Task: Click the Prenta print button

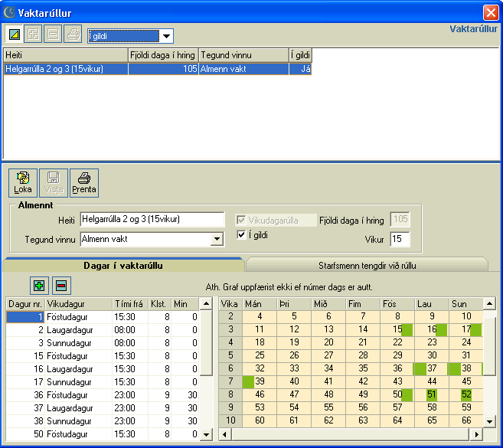Action: [x=84, y=183]
